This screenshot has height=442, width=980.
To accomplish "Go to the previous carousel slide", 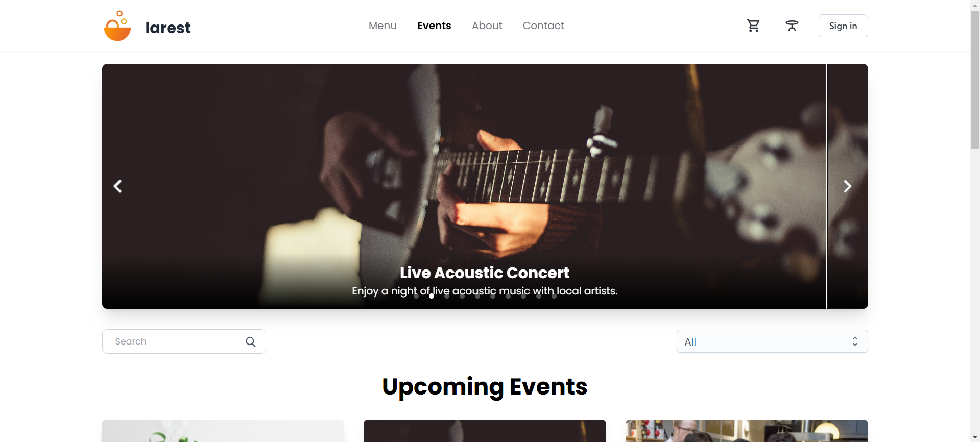I will (x=118, y=186).
